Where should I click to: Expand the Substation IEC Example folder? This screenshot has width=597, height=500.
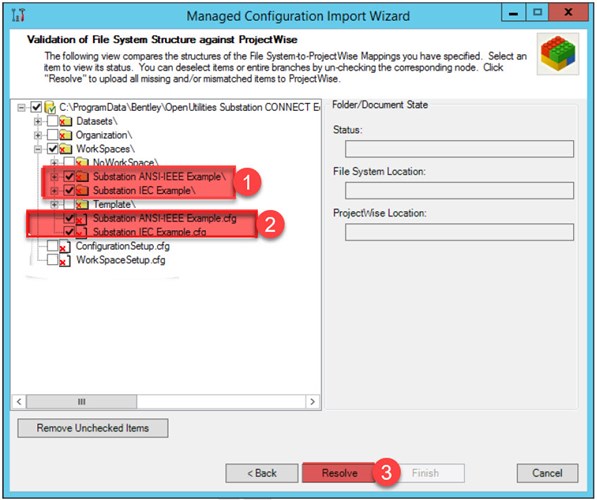54,190
